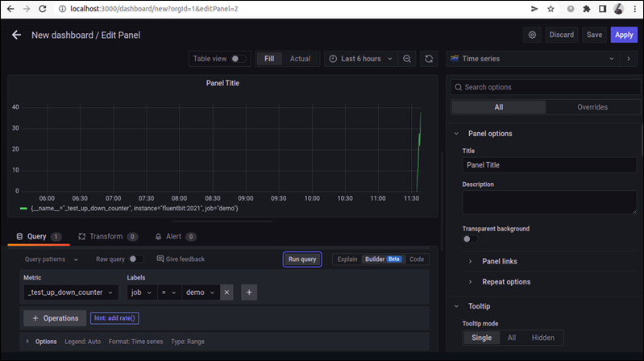
Task: Select Fill display mode
Action: click(x=269, y=59)
